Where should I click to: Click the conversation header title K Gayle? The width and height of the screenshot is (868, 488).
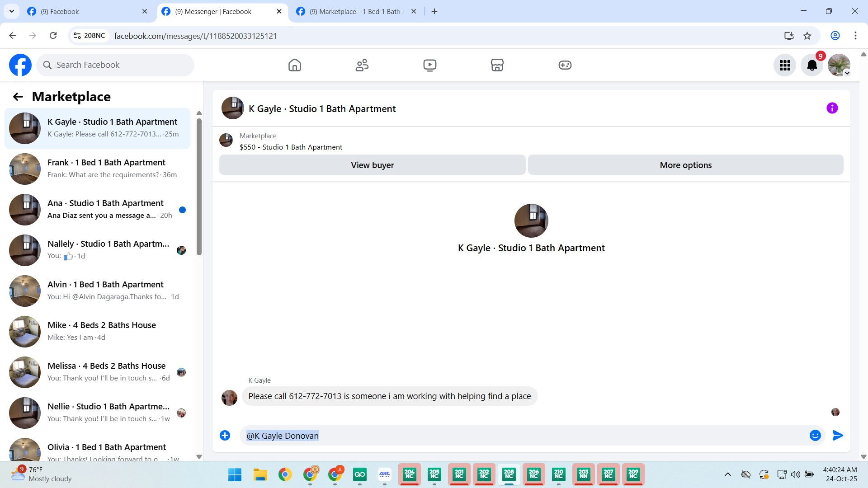click(322, 108)
